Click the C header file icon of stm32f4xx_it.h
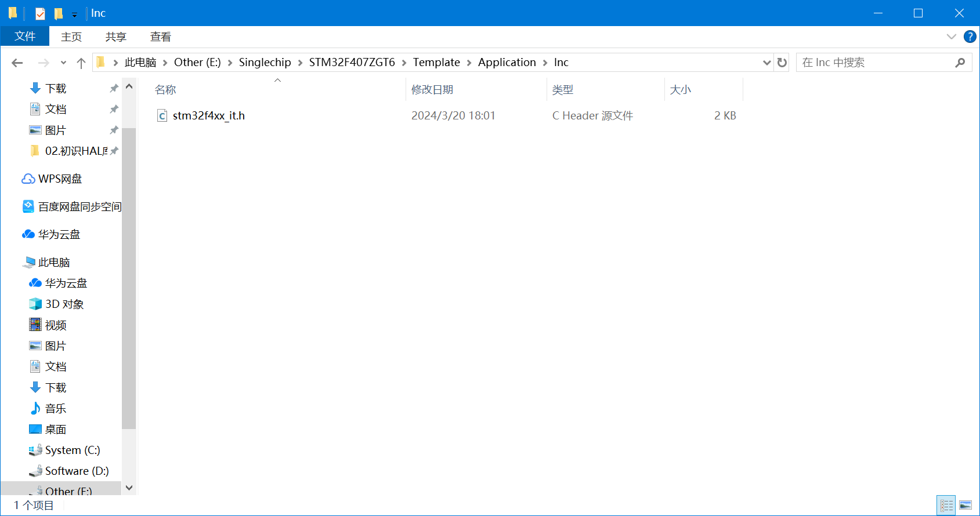 coord(162,116)
